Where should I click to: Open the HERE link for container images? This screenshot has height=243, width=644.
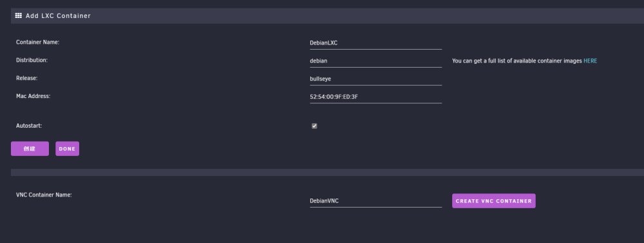click(x=590, y=61)
